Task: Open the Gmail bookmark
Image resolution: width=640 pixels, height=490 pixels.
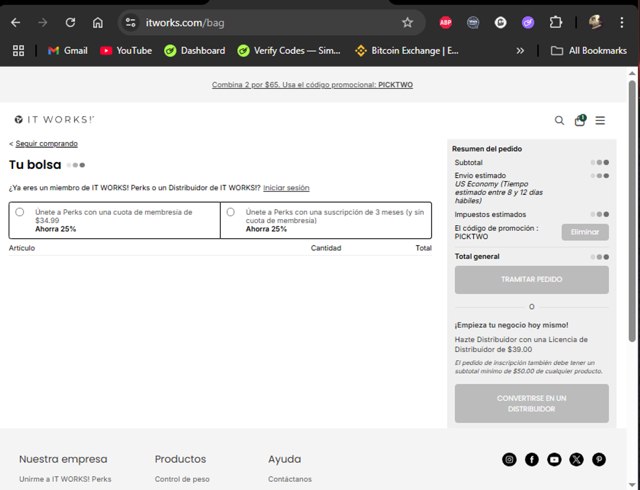Action: click(67, 51)
